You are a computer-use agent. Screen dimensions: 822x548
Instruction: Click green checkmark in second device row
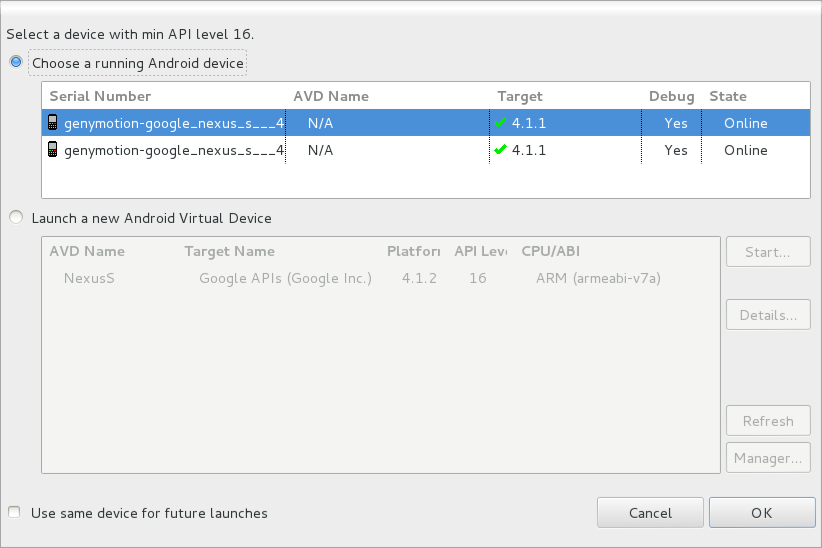[x=501, y=149]
